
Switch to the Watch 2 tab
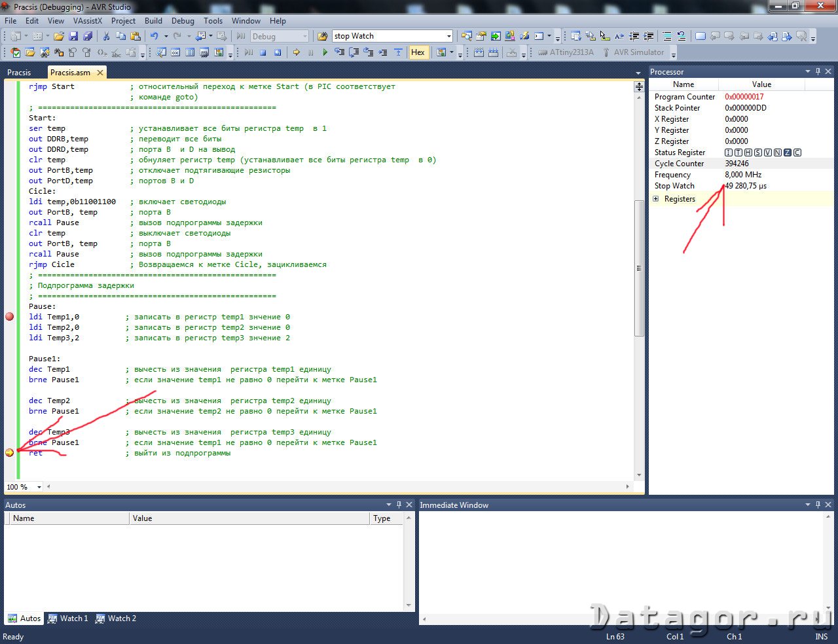pyautogui.click(x=116, y=618)
